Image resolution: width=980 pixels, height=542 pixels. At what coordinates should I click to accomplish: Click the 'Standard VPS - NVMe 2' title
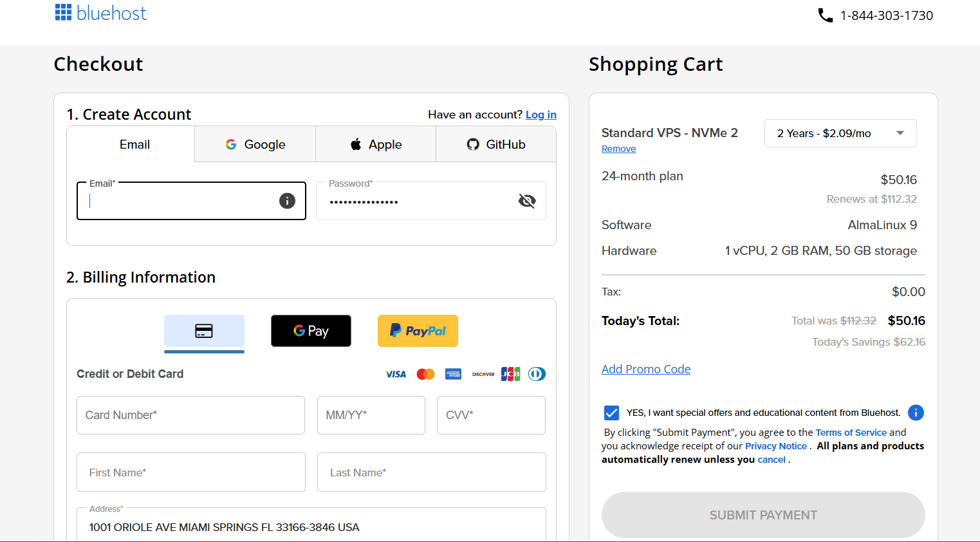tap(670, 133)
